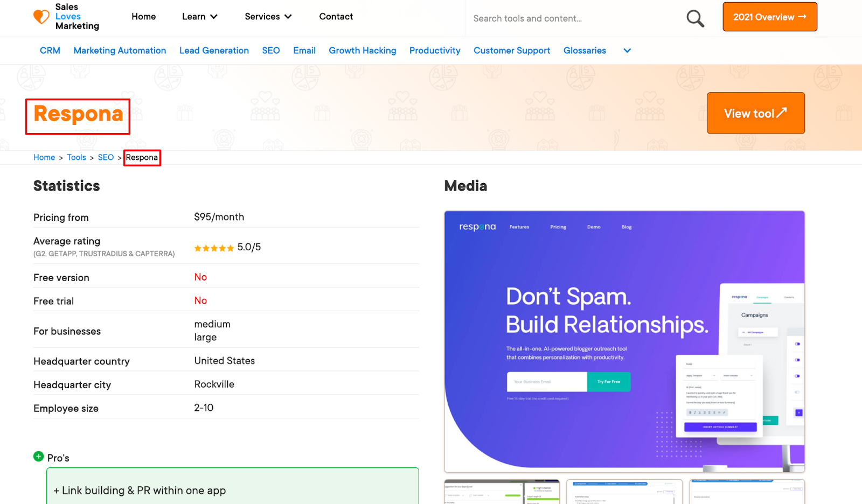Open the second media thumbnail below main image
The image size is (862, 504).
coord(624,492)
